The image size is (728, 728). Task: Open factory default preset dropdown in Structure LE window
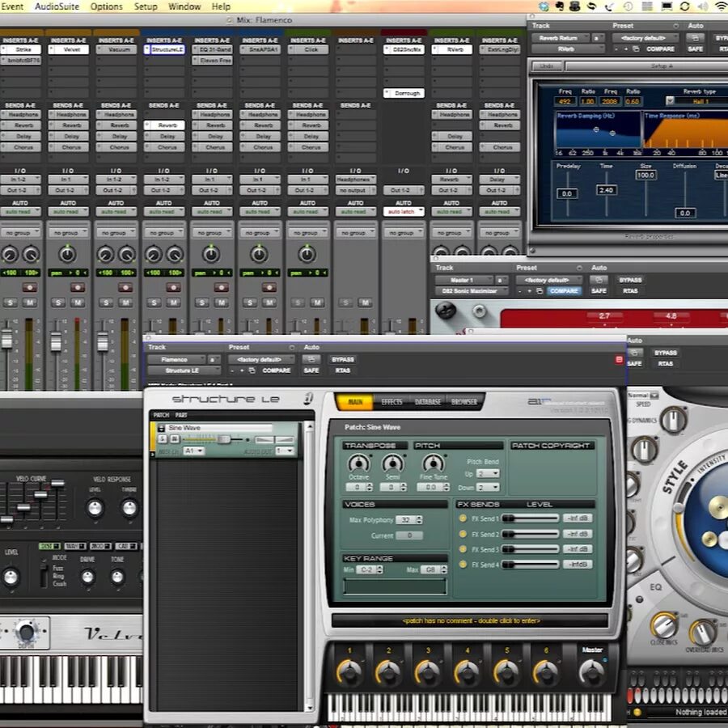pos(261,359)
